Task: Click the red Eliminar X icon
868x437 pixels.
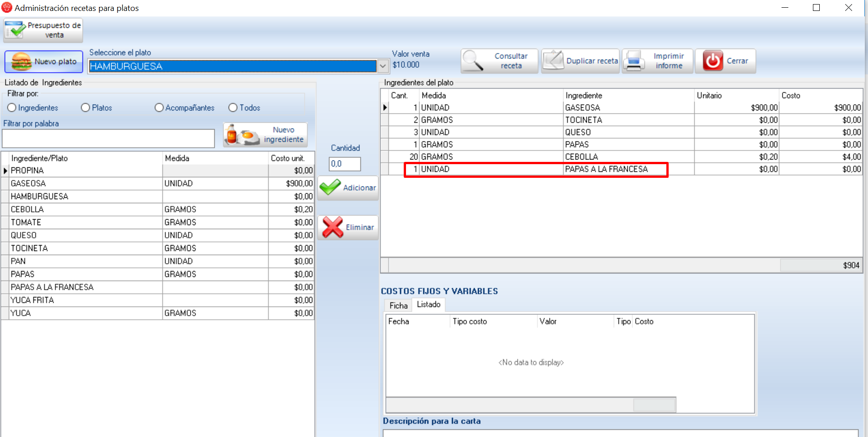Action: 332,227
